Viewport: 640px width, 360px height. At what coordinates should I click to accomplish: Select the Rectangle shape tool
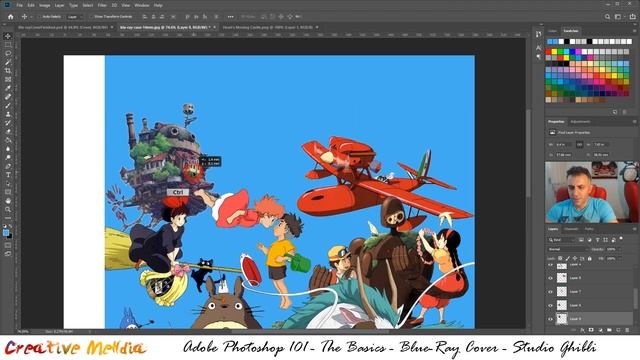(8, 192)
